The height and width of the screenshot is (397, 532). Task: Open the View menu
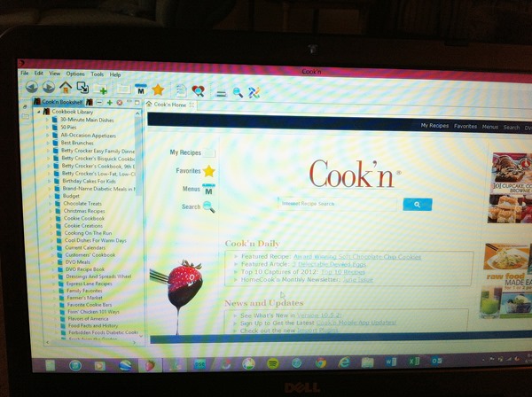click(x=55, y=74)
